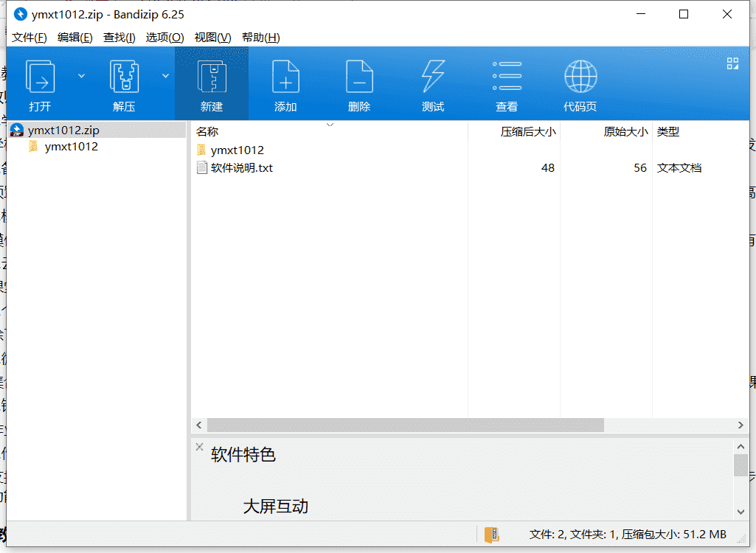This screenshot has width=756, height=553.
Task: Click the Add (添加) files icon
Action: click(x=285, y=76)
